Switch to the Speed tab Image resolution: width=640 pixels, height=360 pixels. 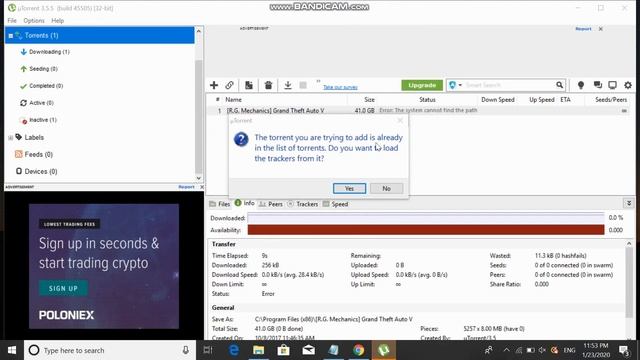coord(335,204)
